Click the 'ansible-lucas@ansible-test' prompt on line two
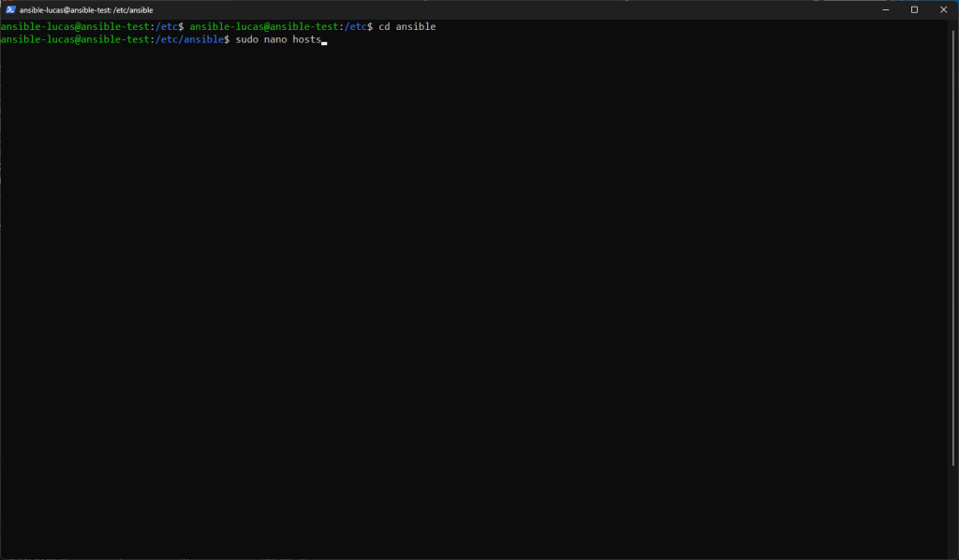959x560 pixels. tap(75, 40)
